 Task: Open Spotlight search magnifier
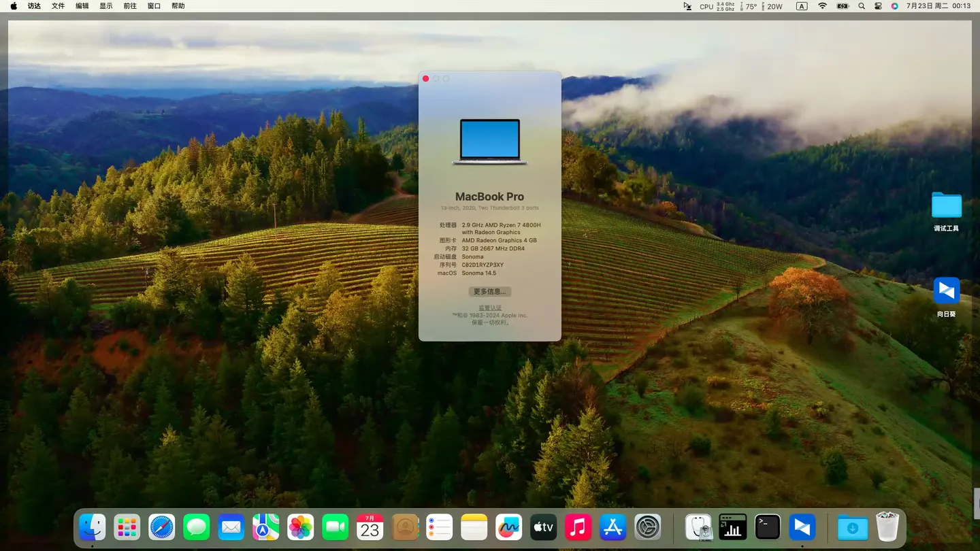pyautogui.click(x=862, y=6)
